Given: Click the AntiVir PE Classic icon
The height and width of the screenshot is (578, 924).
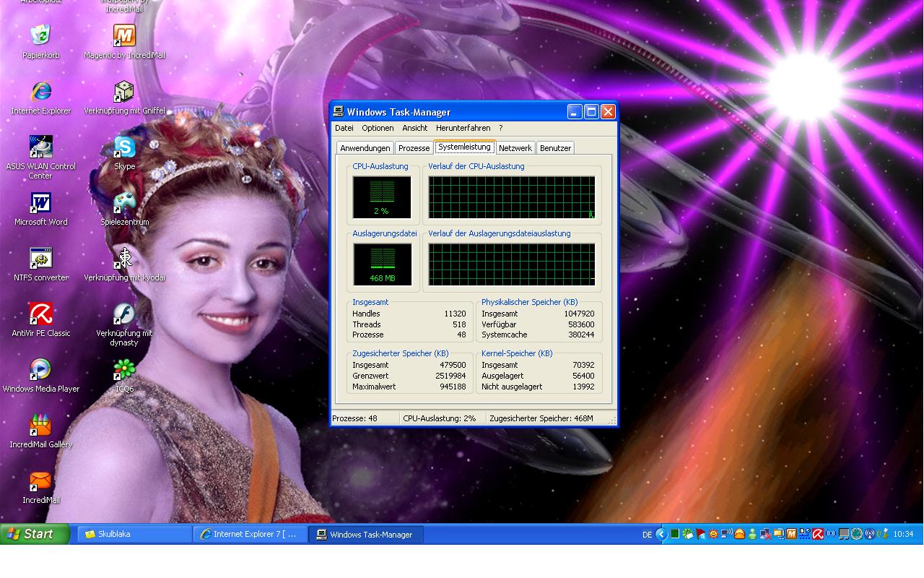Looking at the screenshot, I should coord(41,314).
